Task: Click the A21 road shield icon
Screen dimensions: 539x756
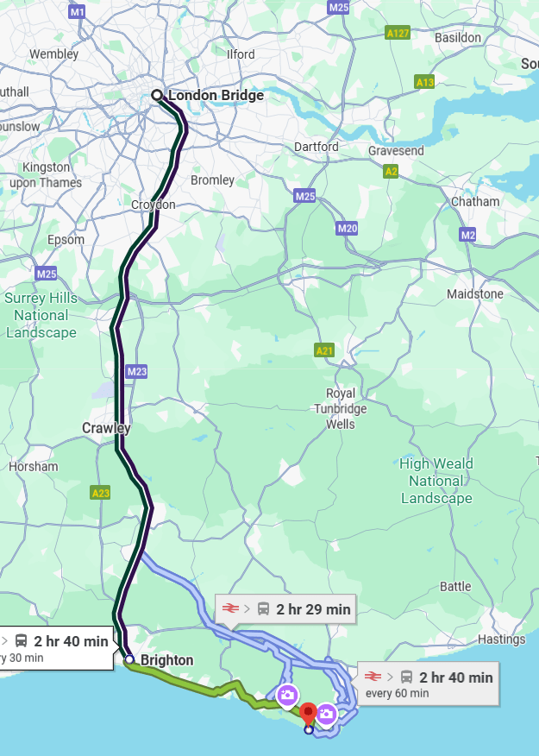Action: pyautogui.click(x=324, y=350)
